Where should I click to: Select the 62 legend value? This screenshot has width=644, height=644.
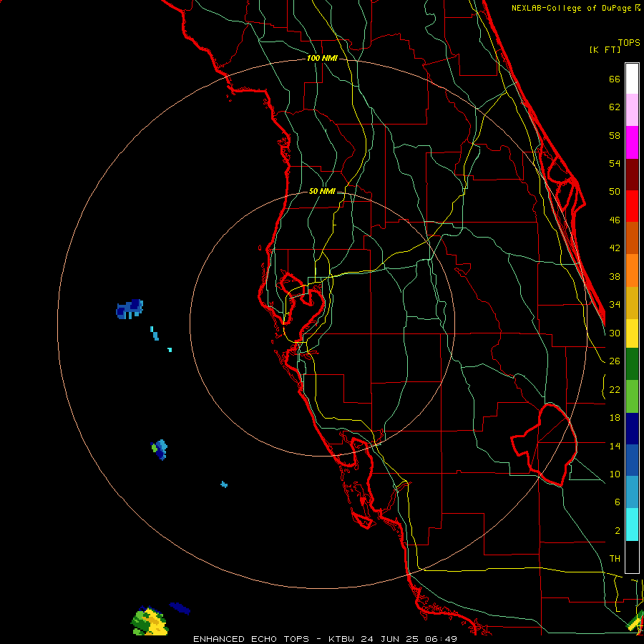615,107
